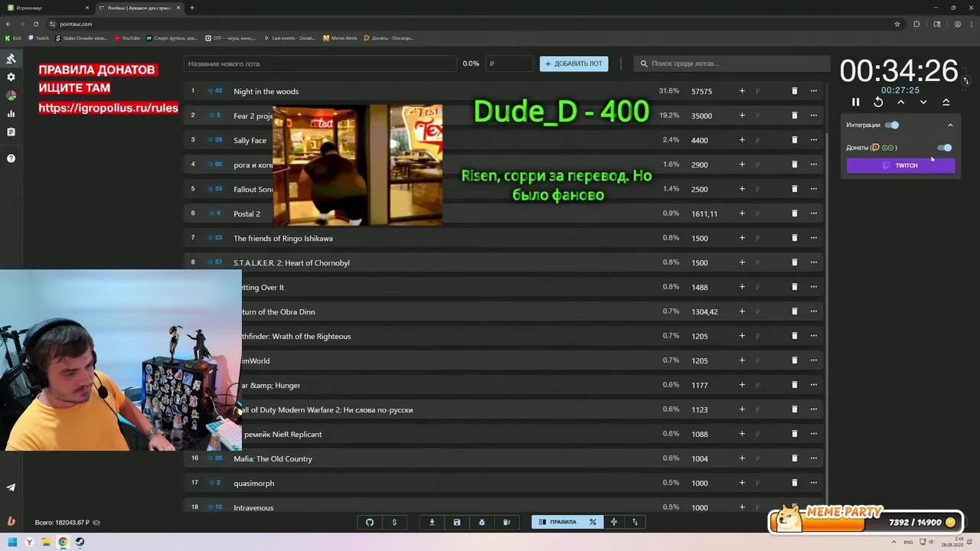Focus the new lot name field
Viewport: 980px width, 551px height.
point(320,64)
